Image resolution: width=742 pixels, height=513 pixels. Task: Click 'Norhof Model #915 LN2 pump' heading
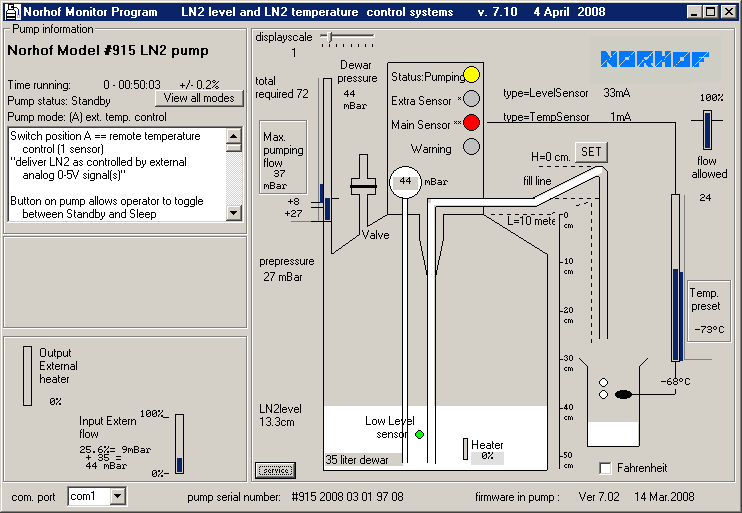click(108, 51)
